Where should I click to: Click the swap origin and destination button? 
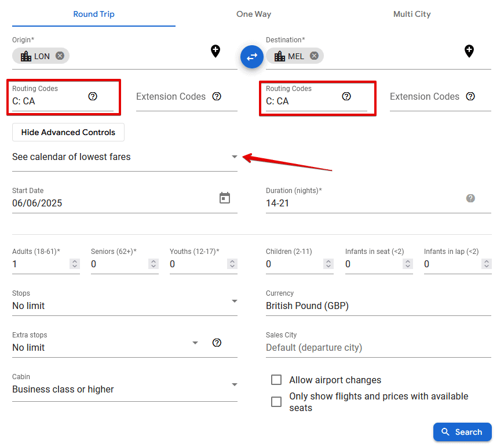click(x=252, y=57)
